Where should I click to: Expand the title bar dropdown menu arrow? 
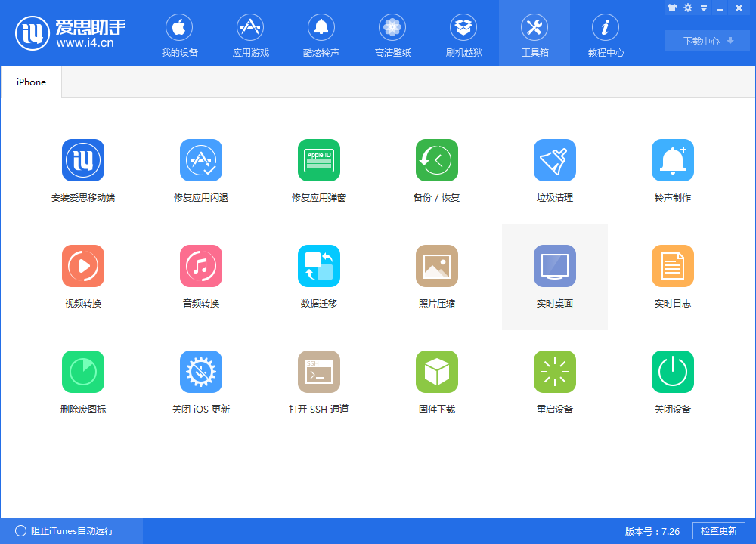pyautogui.click(x=703, y=8)
